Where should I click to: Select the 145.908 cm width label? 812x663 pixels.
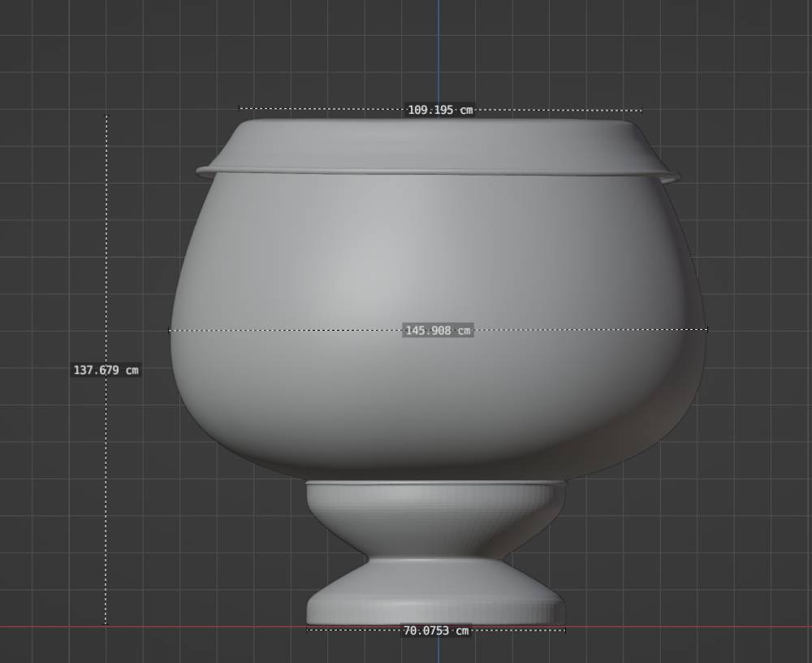pyautogui.click(x=438, y=331)
